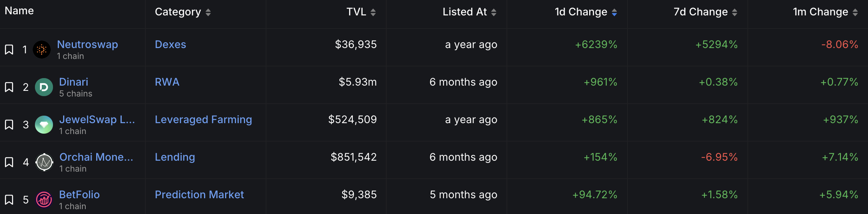
Task: Click the Orchai Money Market logo
Action: click(44, 162)
